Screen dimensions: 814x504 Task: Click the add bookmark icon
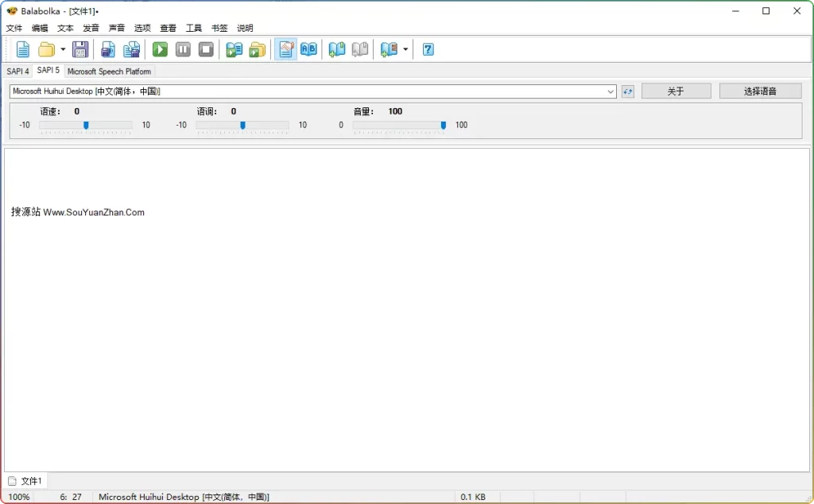[x=337, y=49]
